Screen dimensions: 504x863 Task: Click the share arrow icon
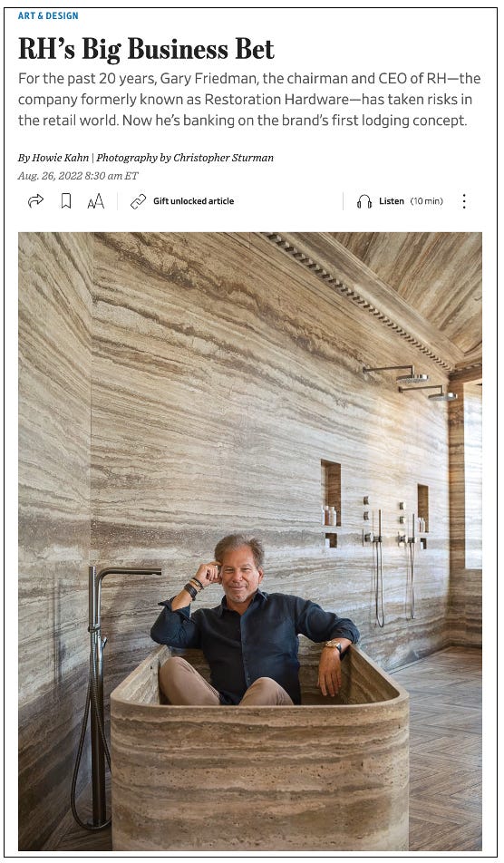(35, 201)
